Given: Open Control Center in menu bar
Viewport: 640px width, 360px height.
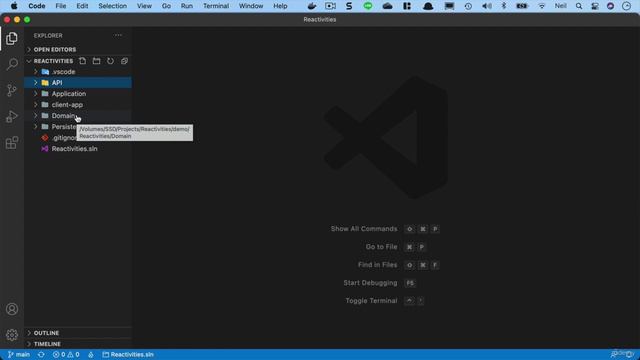Looking at the screenshot, I should click(595, 6).
